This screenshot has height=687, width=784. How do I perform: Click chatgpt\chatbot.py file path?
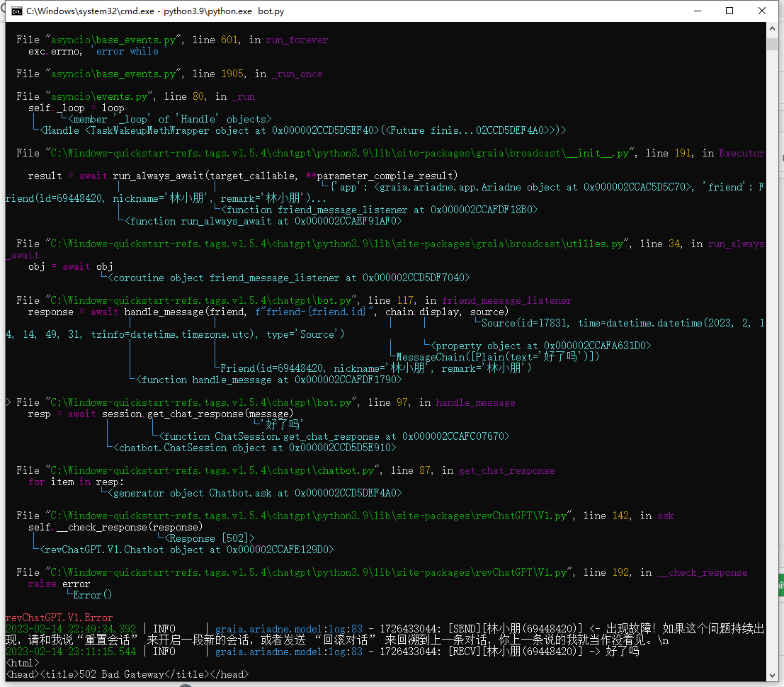[212, 470]
